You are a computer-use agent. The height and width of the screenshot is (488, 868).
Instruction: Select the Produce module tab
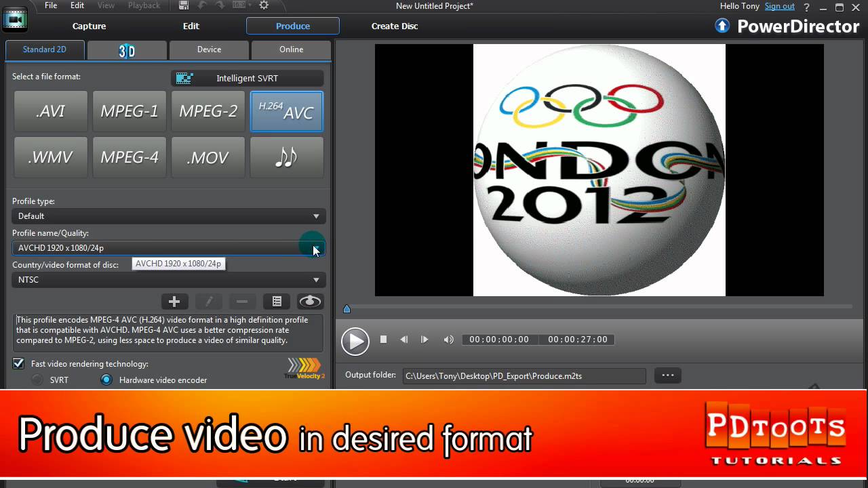tap(293, 26)
